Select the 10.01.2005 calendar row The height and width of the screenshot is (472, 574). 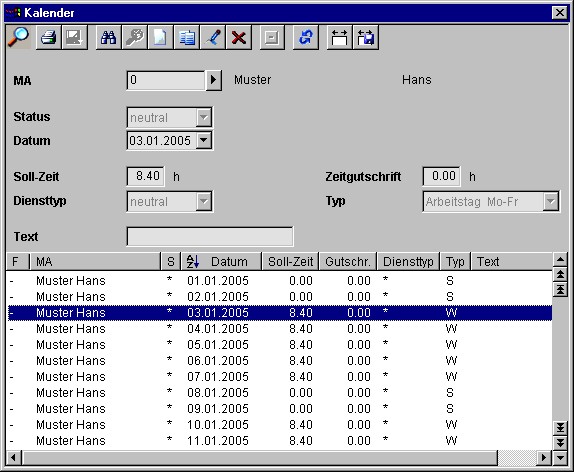(x=280, y=425)
